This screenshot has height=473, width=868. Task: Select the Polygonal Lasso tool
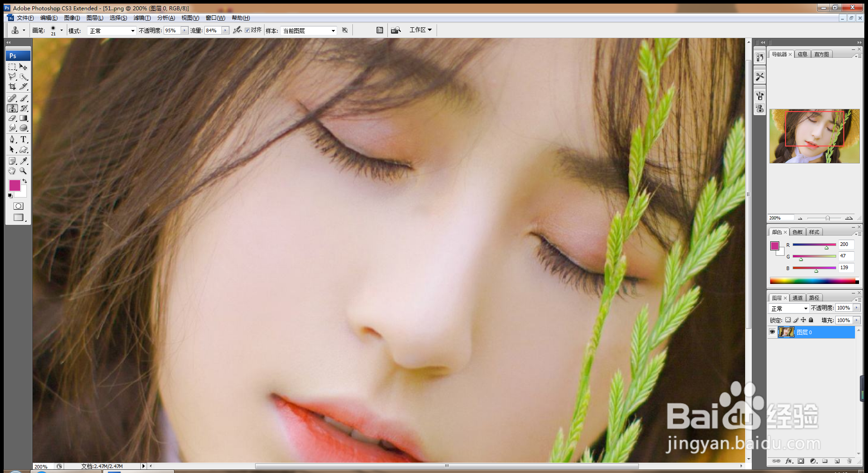point(12,77)
